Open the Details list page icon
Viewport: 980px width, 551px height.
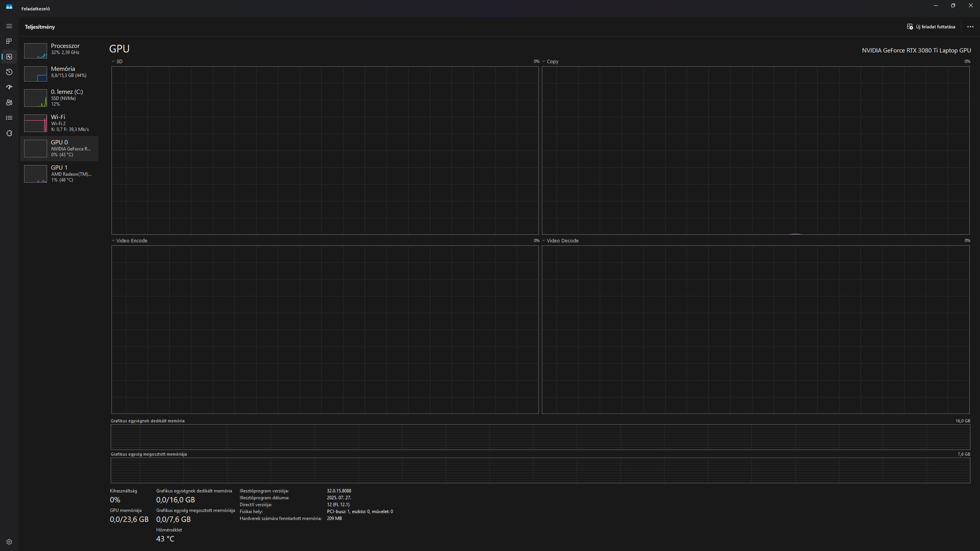(x=9, y=118)
